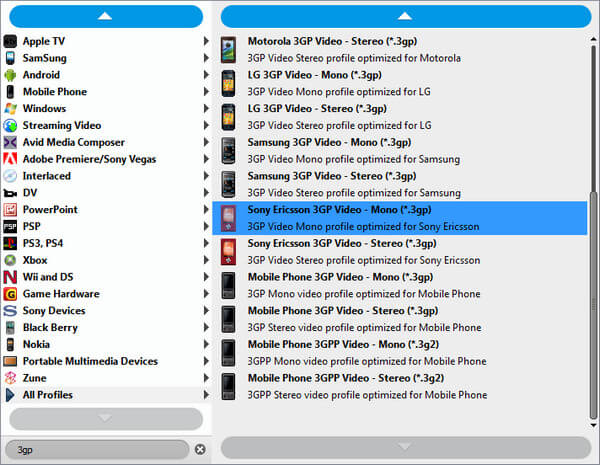This screenshot has width=600, height=465.
Task: Click the 3gp search input field
Action: (x=98, y=449)
